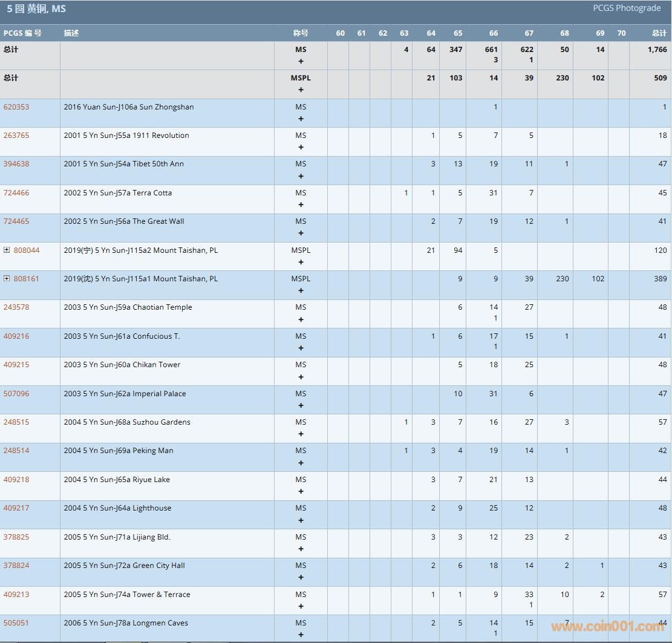Click the plus under MS for Terra Cotta
This screenshot has height=643, width=672.
pos(301,204)
